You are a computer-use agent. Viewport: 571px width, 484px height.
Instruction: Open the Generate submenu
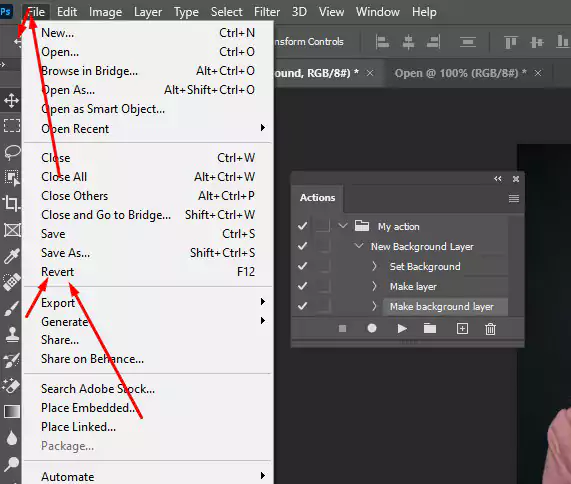pos(148,322)
